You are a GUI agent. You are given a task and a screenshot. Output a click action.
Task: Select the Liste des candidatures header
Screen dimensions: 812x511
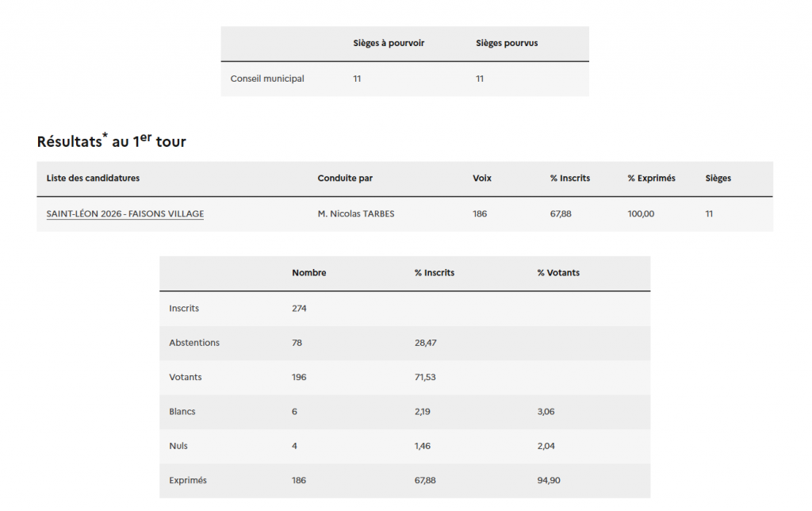pyautogui.click(x=93, y=179)
